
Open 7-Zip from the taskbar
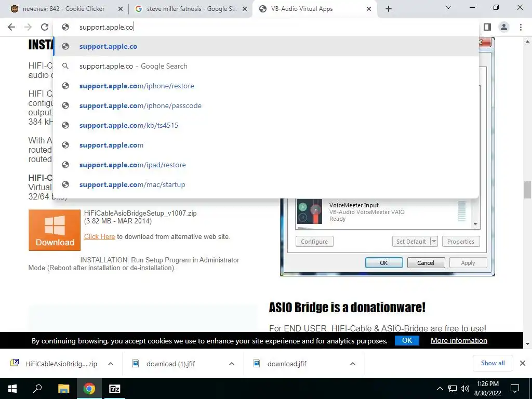pos(115,389)
